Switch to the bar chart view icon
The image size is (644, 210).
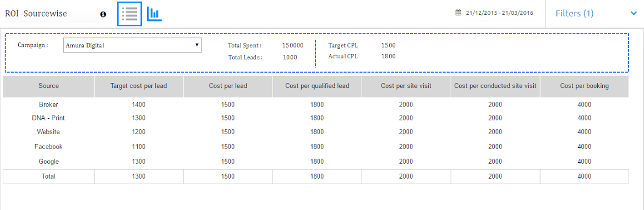click(154, 14)
